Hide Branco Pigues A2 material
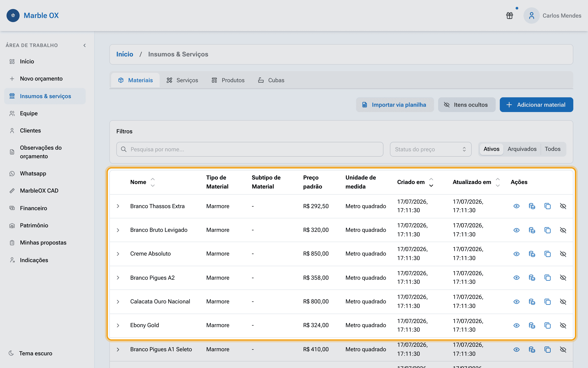The width and height of the screenshot is (588, 368). coord(563,278)
